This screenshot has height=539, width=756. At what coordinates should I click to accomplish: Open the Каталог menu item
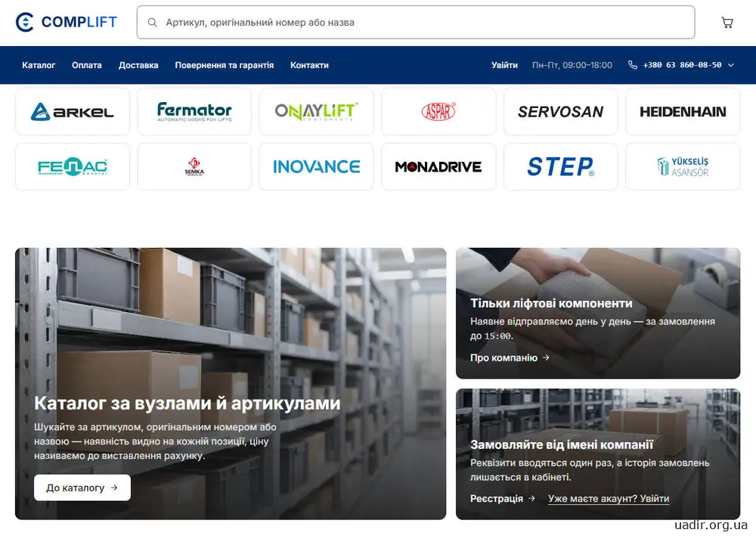coord(39,65)
